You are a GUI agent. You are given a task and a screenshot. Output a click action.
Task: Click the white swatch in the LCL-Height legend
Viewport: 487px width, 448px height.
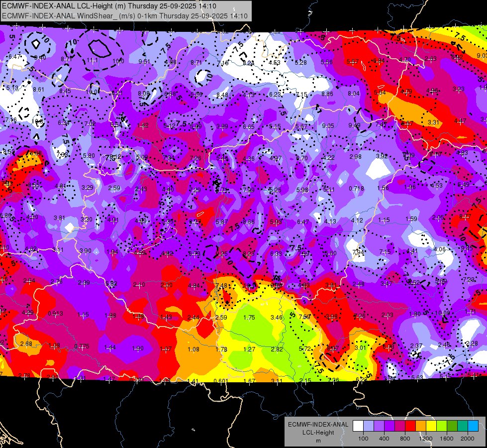(x=358, y=426)
